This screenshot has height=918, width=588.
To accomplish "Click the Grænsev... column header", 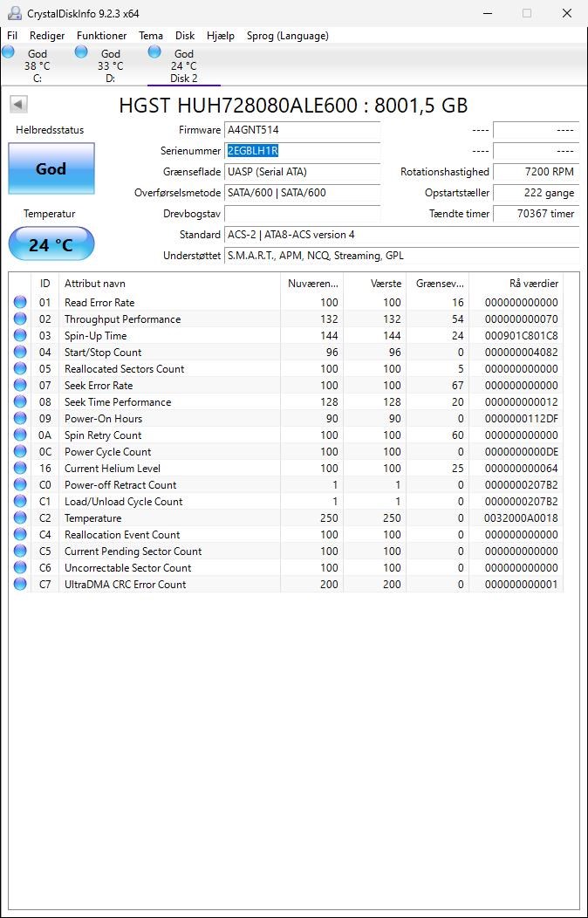I will click(438, 284).
